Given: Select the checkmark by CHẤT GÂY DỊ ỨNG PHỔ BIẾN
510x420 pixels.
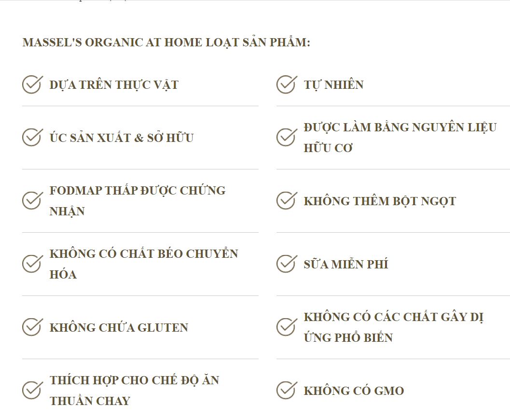Looking at the screenshot, I should pyautogui.click(x=286, y=327).
